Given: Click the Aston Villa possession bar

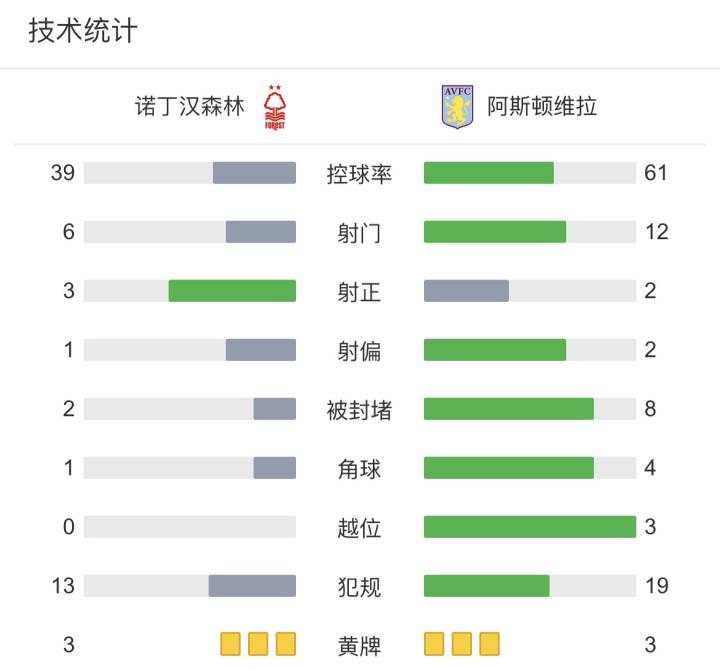Looking at the screenshot, I should point(488,173).
